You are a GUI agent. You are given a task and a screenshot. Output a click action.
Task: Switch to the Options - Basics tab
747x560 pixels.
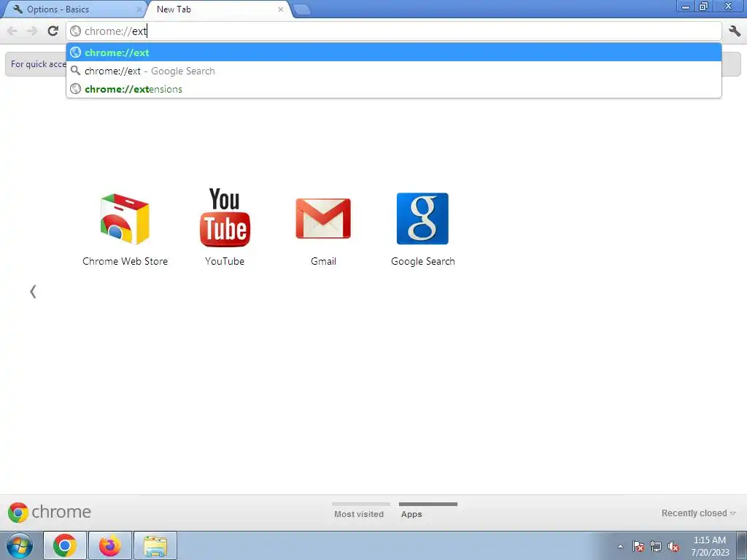[75, 9]
